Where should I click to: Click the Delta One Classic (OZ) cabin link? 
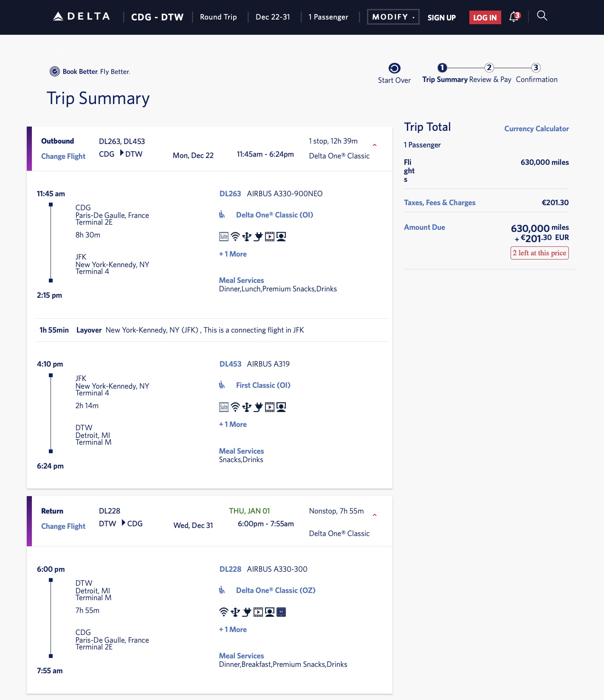[276, 590]
